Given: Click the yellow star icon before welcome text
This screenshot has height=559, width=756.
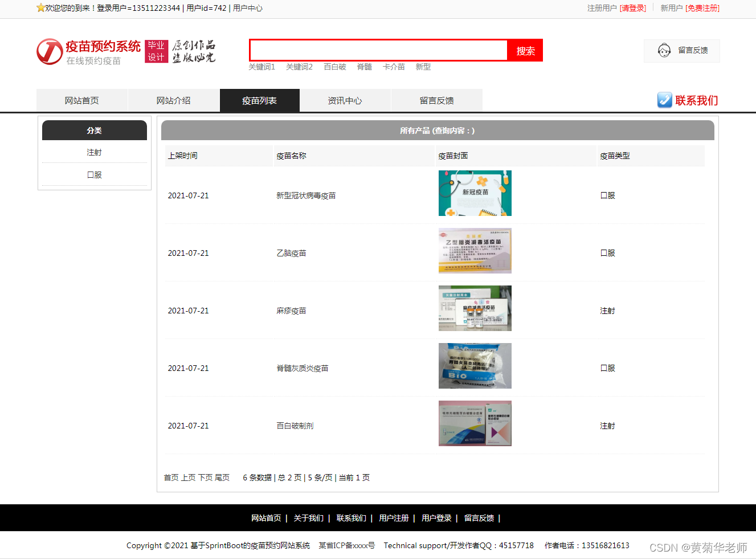Looking at the screenshot, I should click(40, 8).
